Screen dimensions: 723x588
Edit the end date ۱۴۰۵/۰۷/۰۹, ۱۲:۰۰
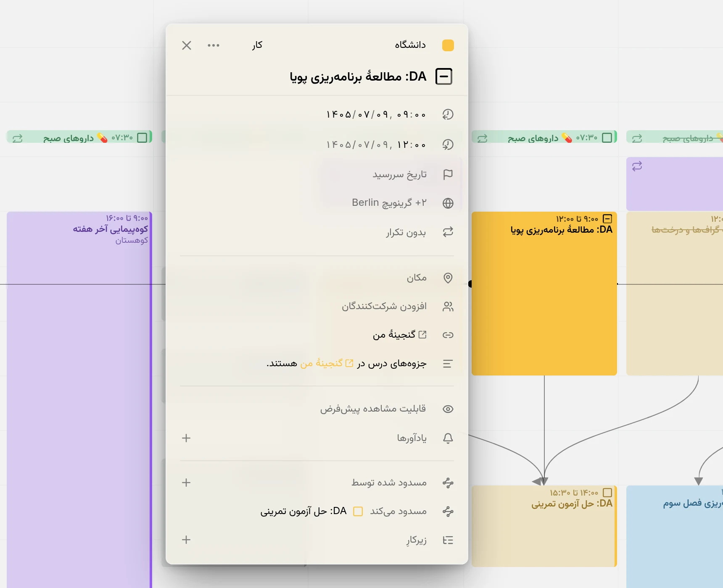[376, 144]
